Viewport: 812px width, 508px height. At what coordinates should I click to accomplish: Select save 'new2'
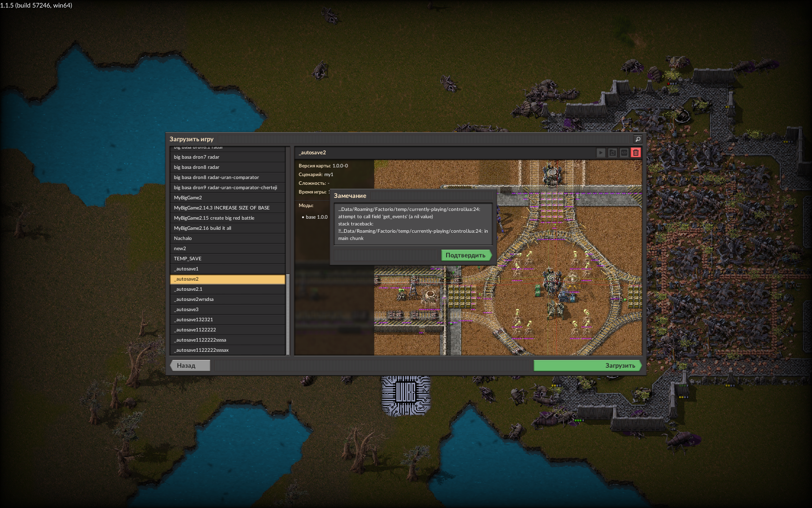(x=228, y=249)
